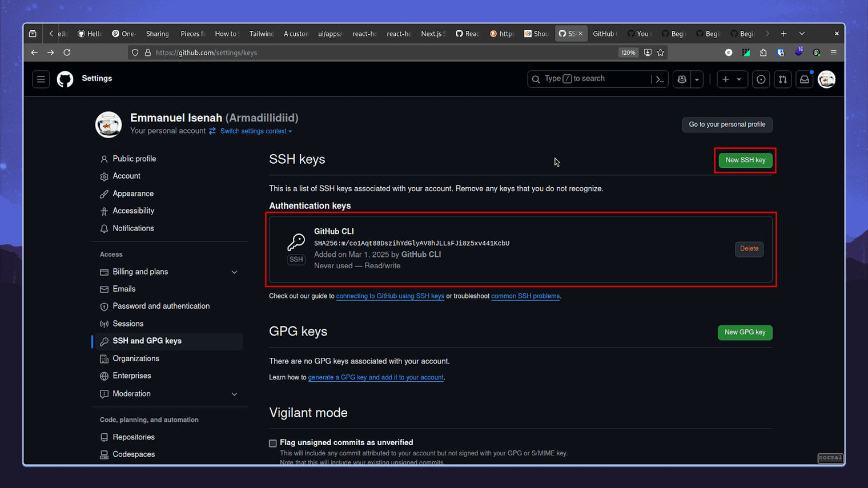The width and height of the screenshot is (868, 488).
Task: Reload the page with refresh icon
Action: (67, 53)
